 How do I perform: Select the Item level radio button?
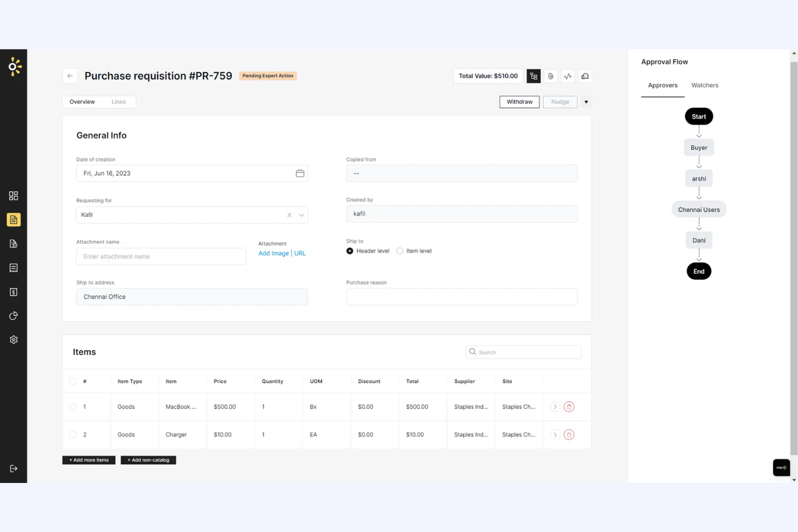point(400,251)
